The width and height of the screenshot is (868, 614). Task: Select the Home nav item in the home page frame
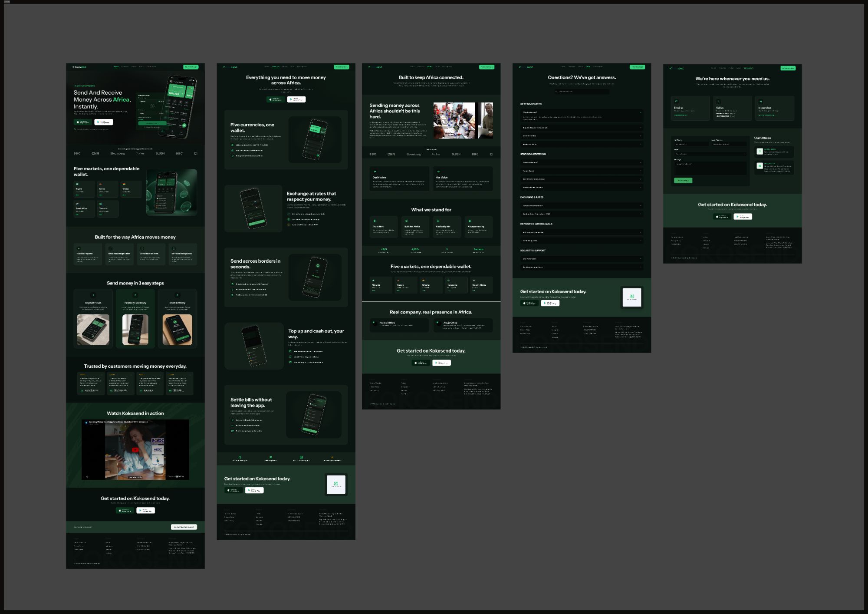pos(116,67)
